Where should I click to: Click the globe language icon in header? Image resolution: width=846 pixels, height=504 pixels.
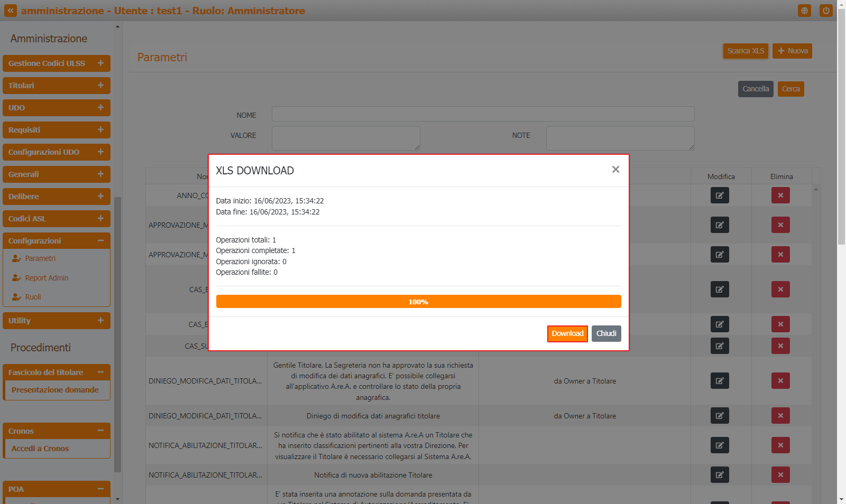coord(804,11)
